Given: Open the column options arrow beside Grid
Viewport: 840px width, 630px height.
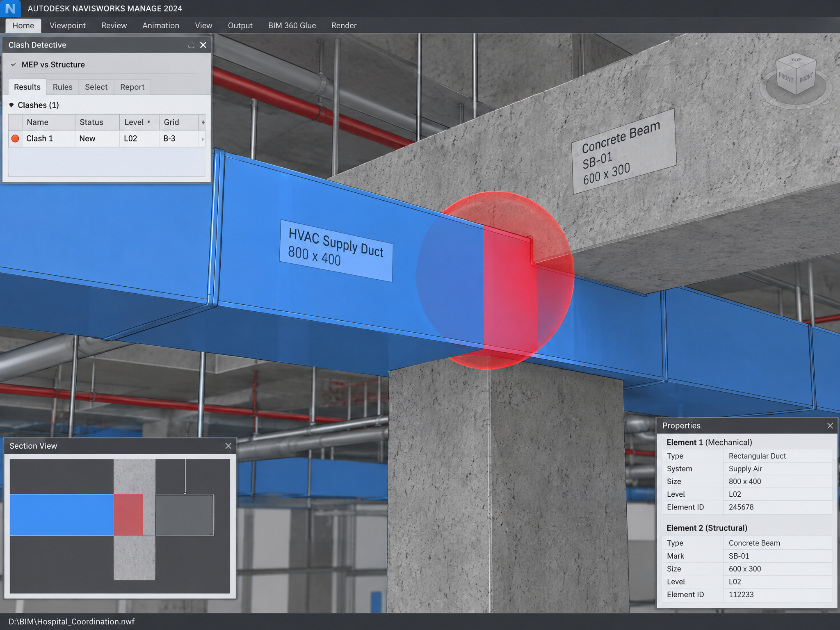Looking at the screenshot, I should (203, 122).
